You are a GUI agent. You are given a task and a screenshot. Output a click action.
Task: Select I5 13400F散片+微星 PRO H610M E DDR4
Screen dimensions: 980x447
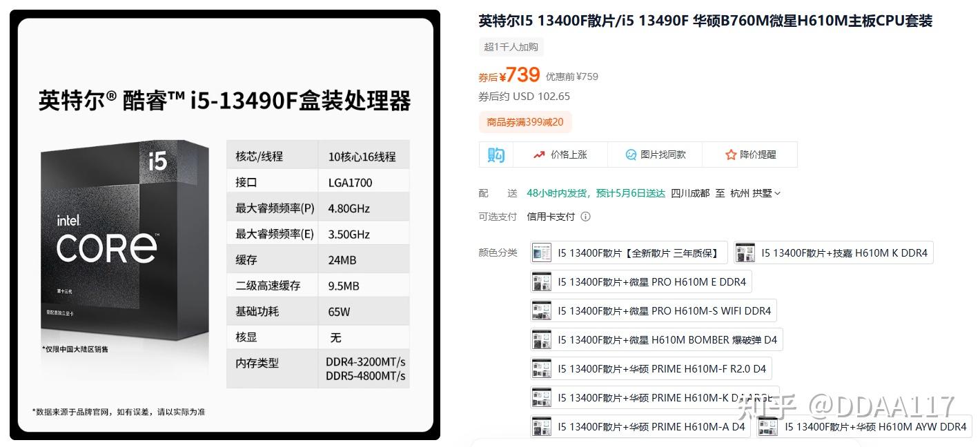[x=641, y=281]
